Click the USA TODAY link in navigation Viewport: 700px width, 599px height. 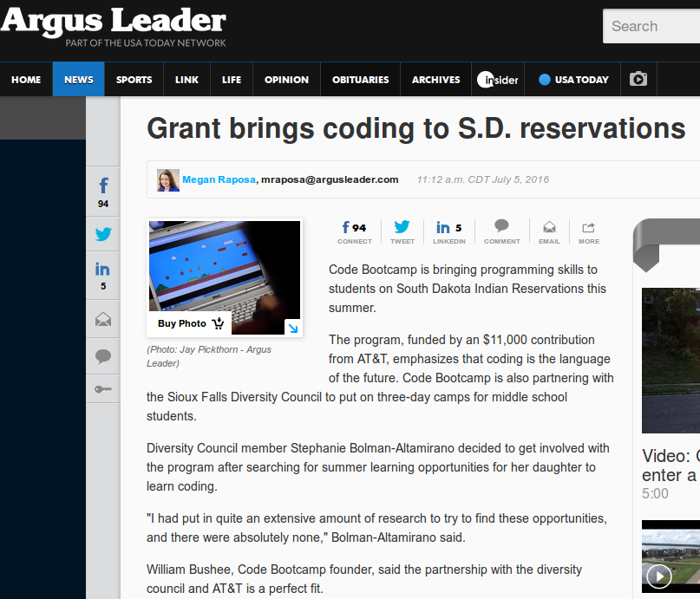pyautogui.click(x=573, y=80)
